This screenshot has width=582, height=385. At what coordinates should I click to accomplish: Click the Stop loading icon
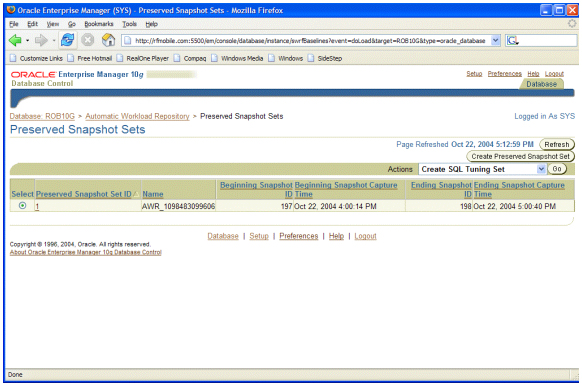click(x=88, y=40)
